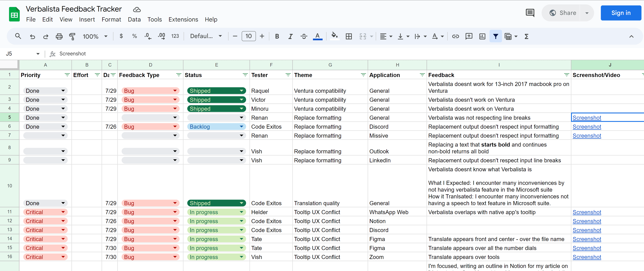Increase decimal places
The width and height of the screenshot is (644, 271).
[161, 36]
